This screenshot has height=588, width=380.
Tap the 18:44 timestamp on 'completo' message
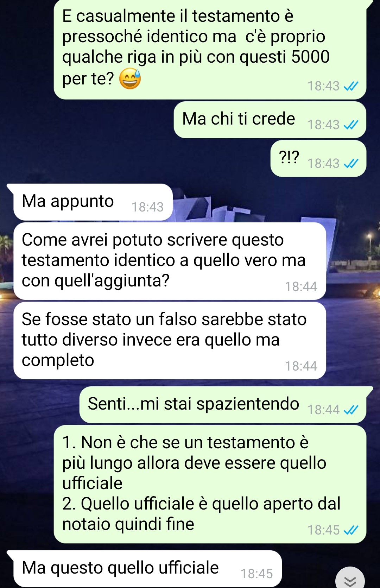pyautogui.click(x=301, y=366)
